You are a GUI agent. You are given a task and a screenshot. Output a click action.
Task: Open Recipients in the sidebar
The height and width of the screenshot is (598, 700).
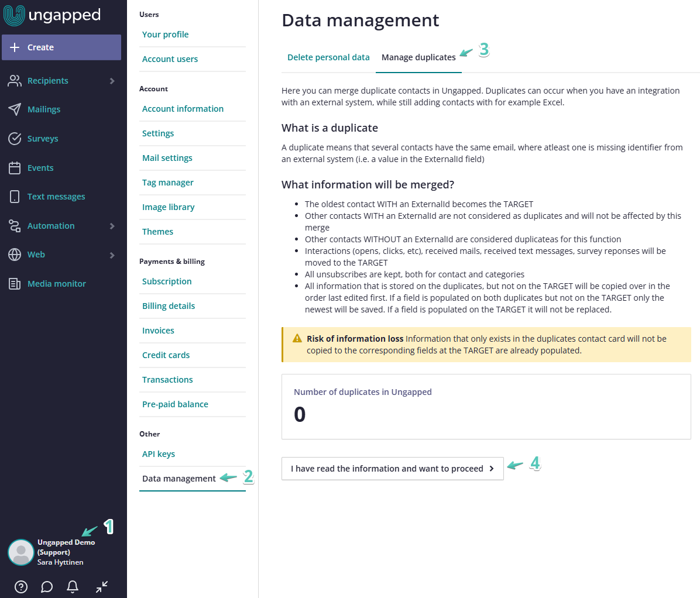[x=48, y=81]
